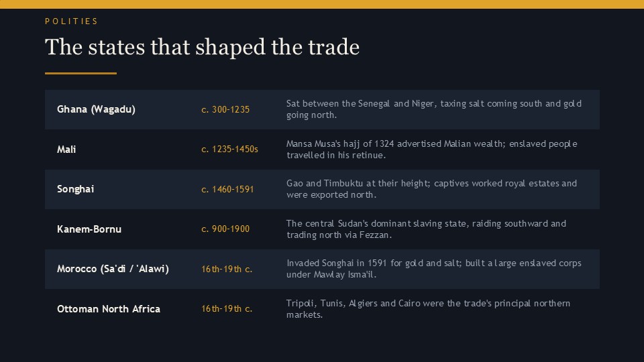Select the Mali row name
The height and width of the screenshot is (362, 644).
66,149
